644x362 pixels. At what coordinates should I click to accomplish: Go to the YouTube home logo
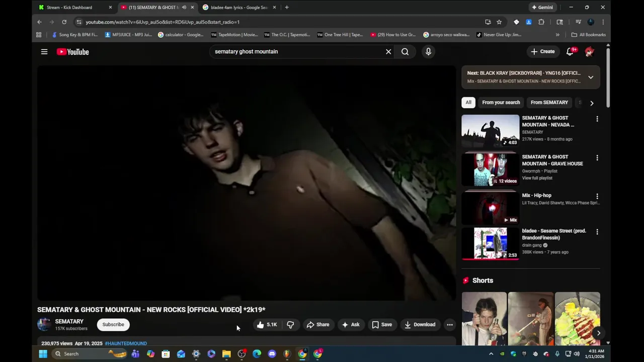coord(72,52)
